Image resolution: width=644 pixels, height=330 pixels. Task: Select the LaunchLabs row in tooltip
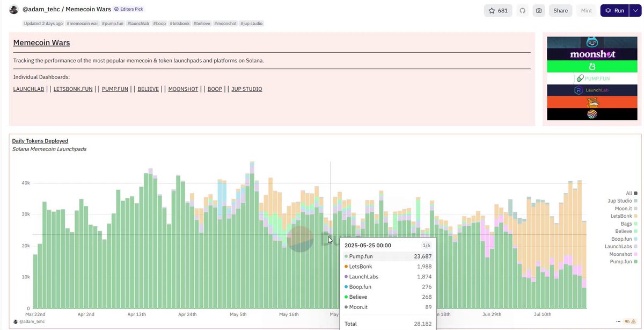tap(388, 277)
